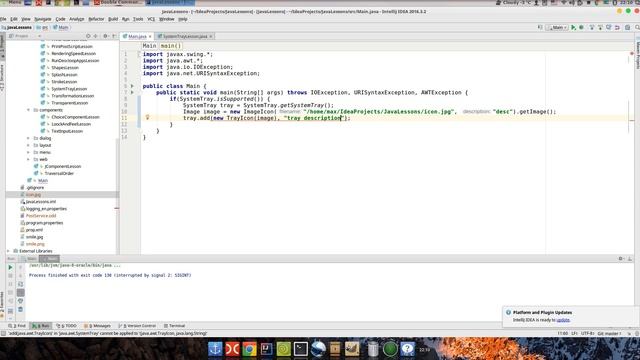Open the Build menu

pyautogui.click(x=113, y=19)
